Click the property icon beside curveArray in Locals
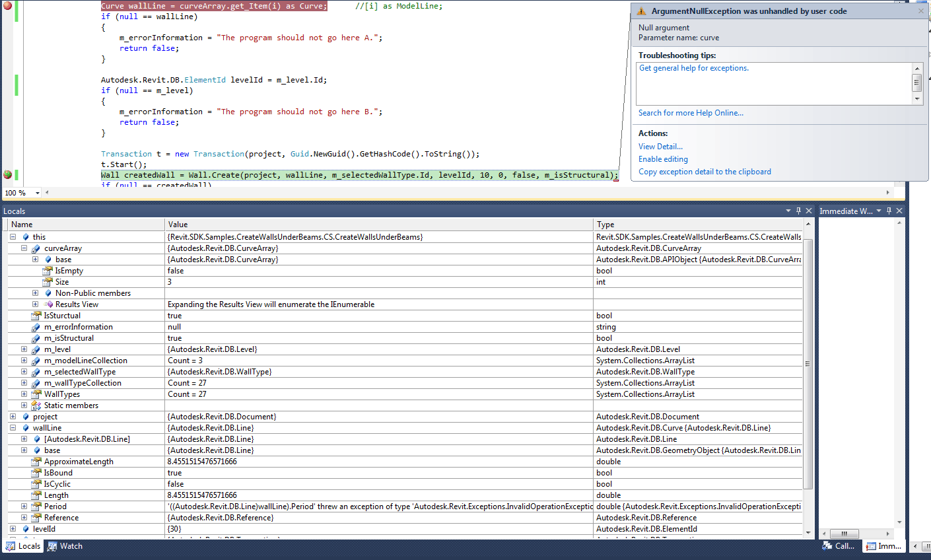Image resolution: width=931 pixels, height=560 pixels. point(36,248)
